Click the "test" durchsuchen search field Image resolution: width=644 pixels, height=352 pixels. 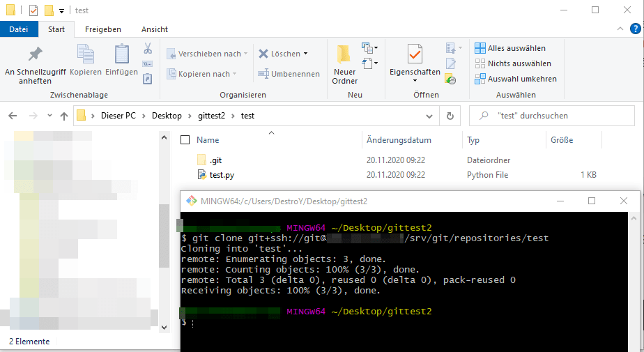tap(551, 116)
